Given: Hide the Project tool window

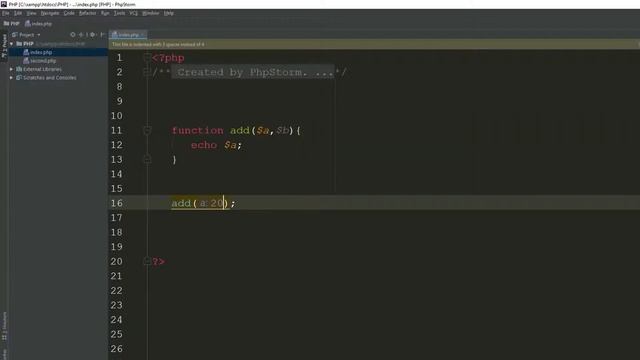Looking at the screenshot, I should pyautogui.click(x=102, y=35).
